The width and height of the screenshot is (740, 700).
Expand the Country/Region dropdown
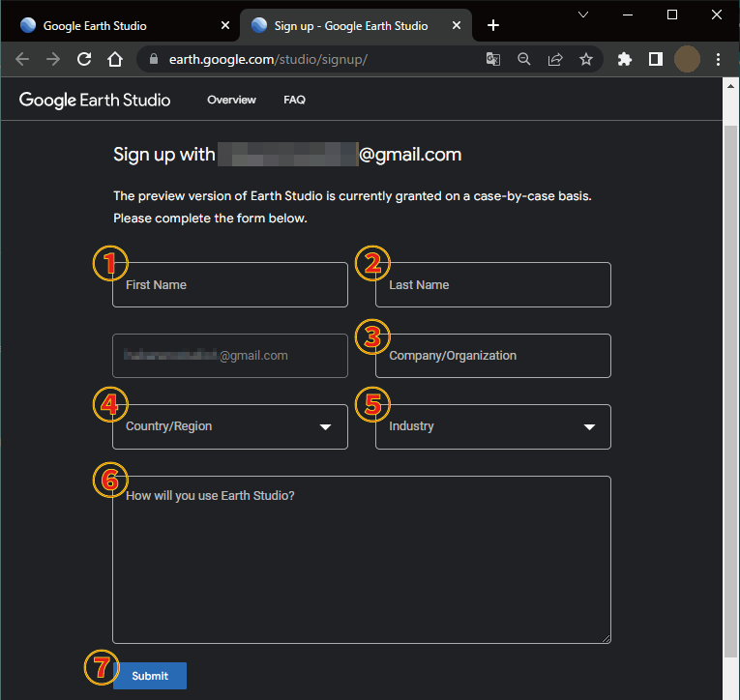tap(230, 427)
